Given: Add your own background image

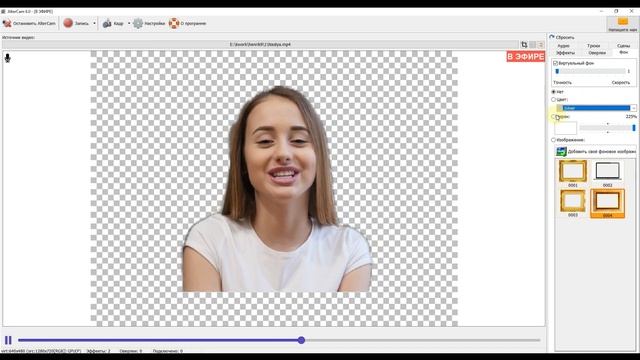Looking at the screenshot, I should click(x=596, y=151).
